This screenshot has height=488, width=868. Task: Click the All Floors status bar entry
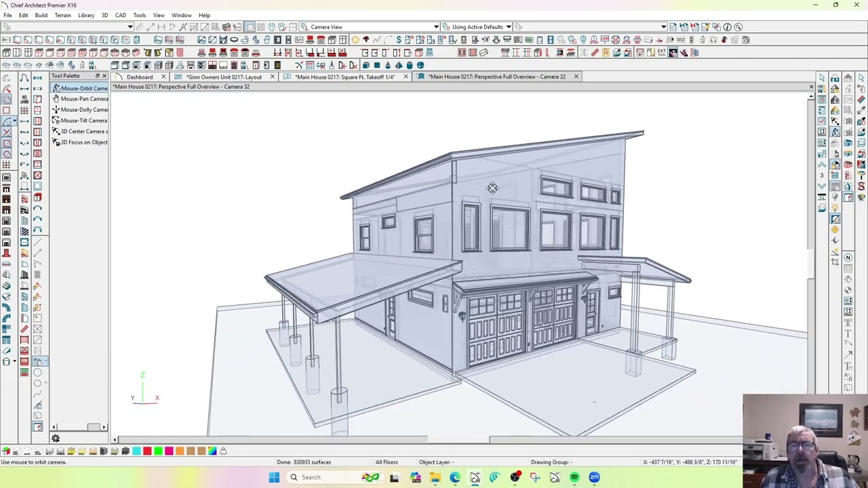387,462
